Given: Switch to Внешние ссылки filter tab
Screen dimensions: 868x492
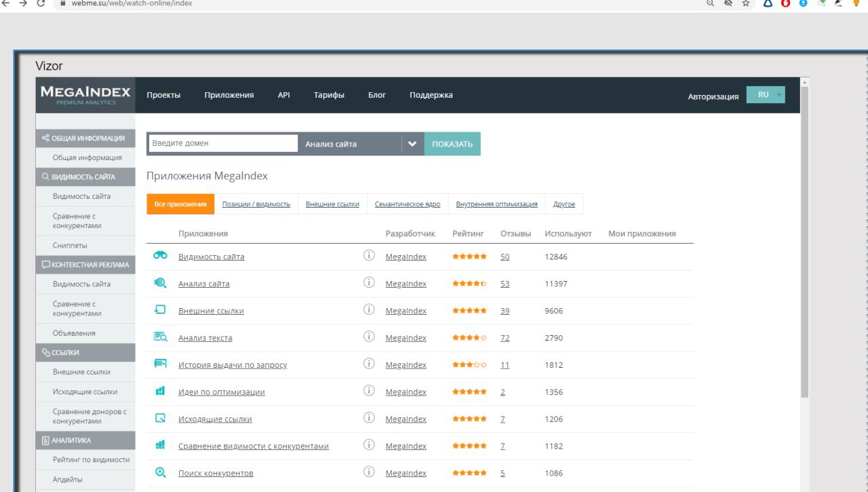Looking at the screenshot, I should pyautogui.click(x=332, y=204).
